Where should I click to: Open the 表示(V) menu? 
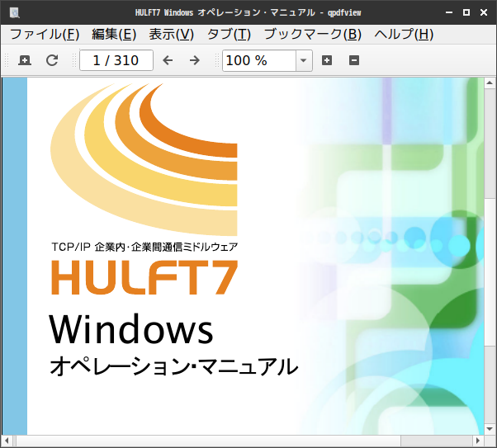click(x=172, y=34)
